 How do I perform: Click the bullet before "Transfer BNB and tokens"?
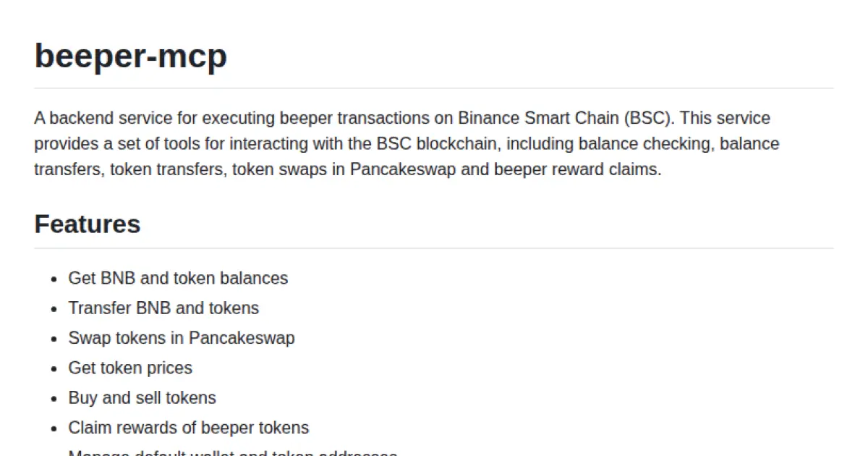point(54,310)
